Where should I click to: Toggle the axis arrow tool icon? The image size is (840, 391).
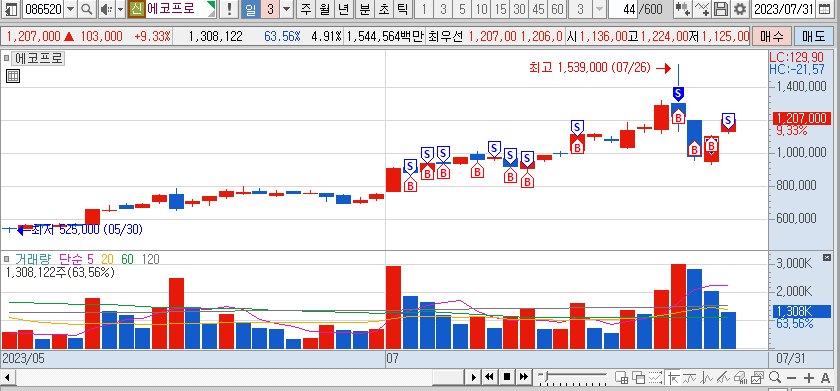pyautogui.click(x=673, y=377)
